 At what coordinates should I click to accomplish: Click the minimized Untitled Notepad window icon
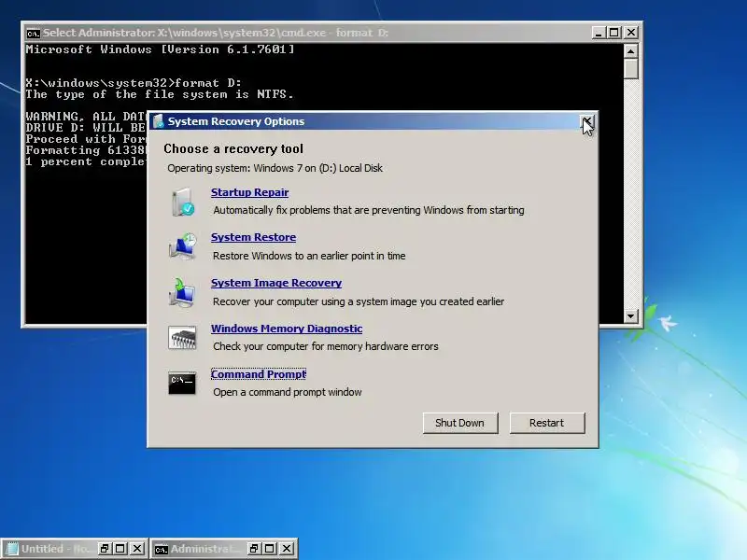(12, 549)
